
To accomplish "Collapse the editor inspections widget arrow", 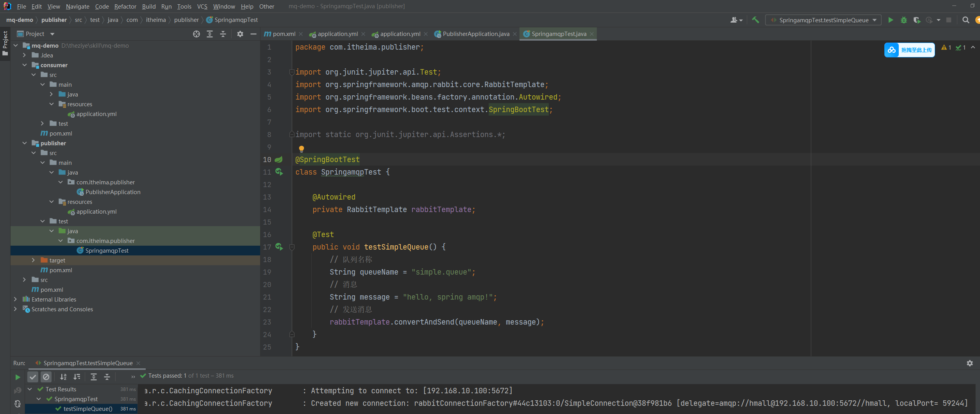I will 973,48.
